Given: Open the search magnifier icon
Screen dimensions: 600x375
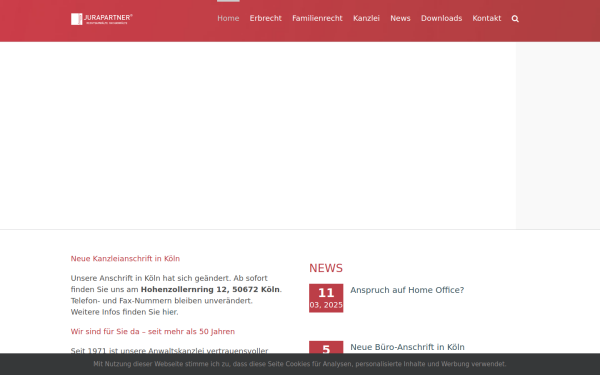Looking at the screenshot, I should [515, 19].
